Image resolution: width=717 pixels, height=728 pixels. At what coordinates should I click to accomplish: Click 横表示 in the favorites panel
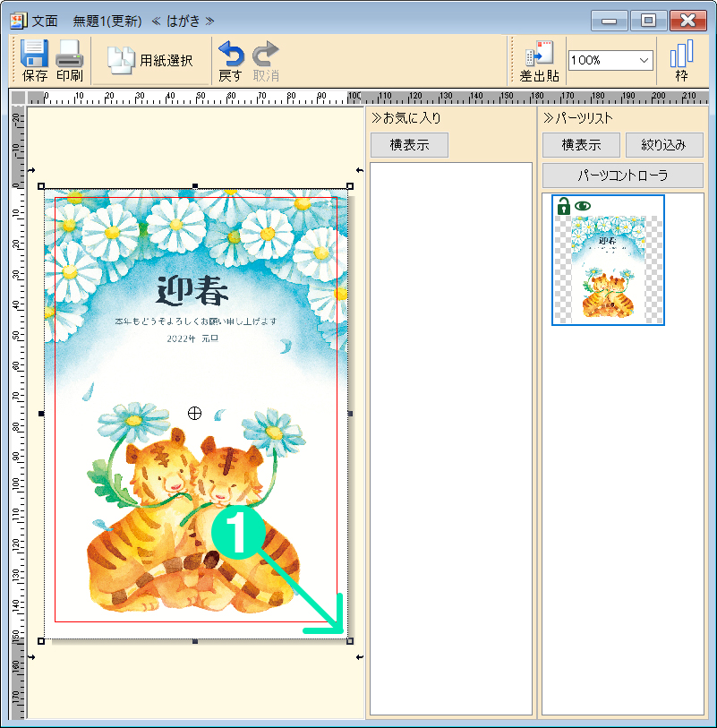pyautogui.click(x=409, y=145)
